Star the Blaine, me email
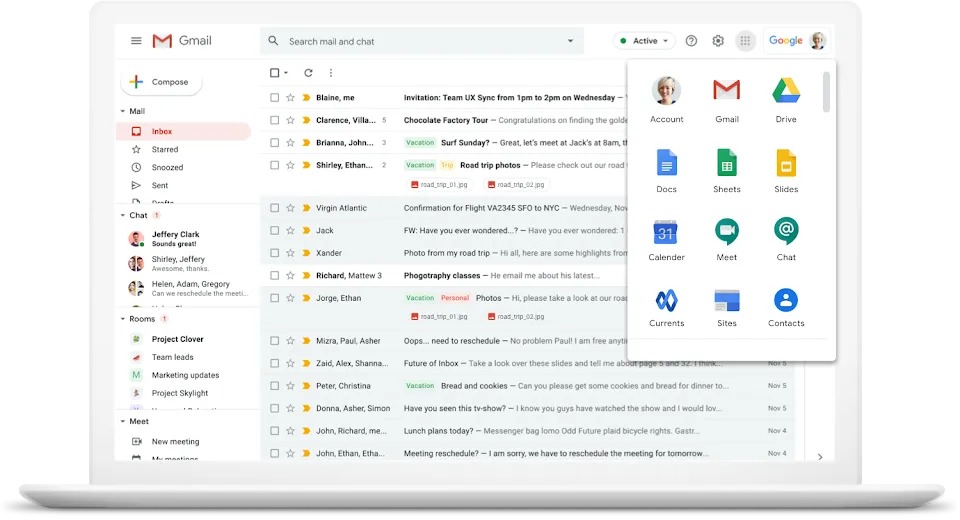The width and height of the screenshot is (960, 520). pos(290,97)
